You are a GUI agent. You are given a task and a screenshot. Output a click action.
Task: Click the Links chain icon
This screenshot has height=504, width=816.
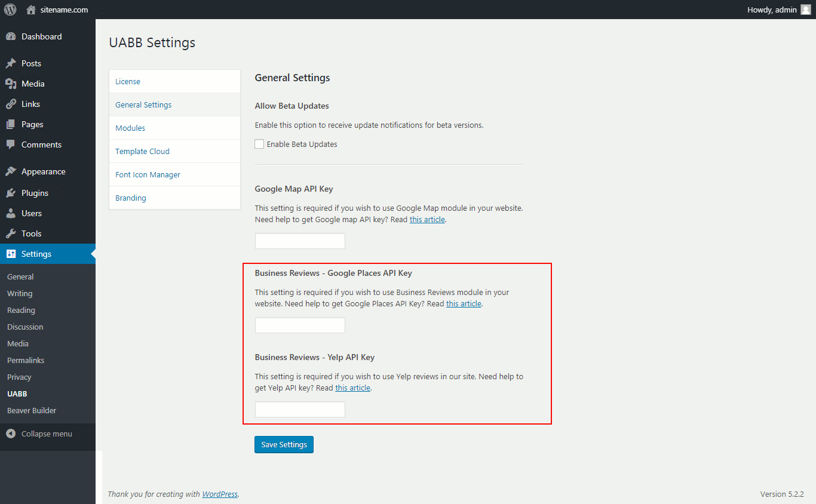click(x=11, y=104)
